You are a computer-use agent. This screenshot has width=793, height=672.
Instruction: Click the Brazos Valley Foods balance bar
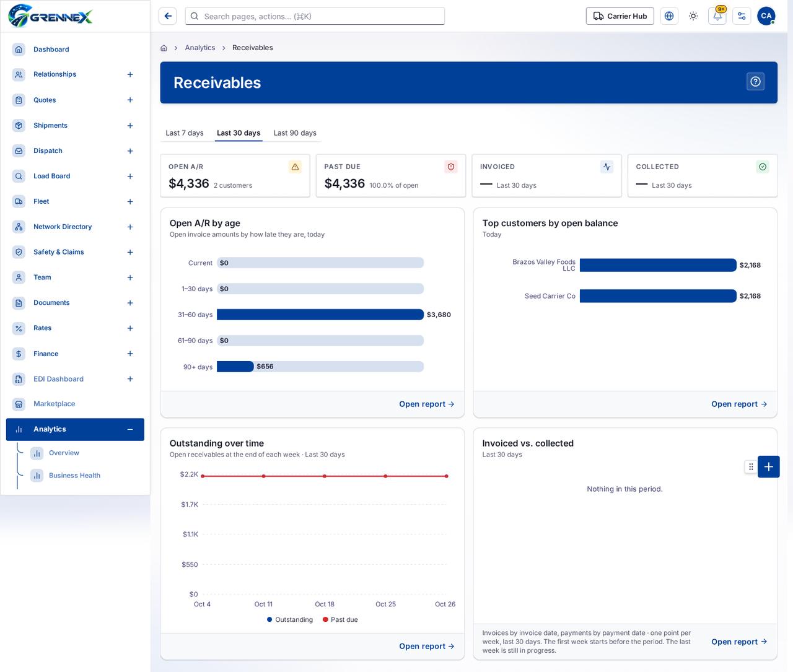pos(658,265)
